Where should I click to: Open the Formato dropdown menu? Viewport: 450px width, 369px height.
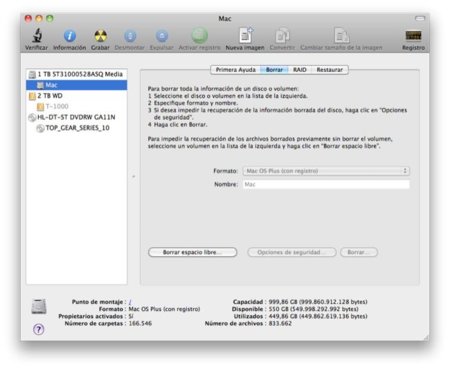click(326, 171)
